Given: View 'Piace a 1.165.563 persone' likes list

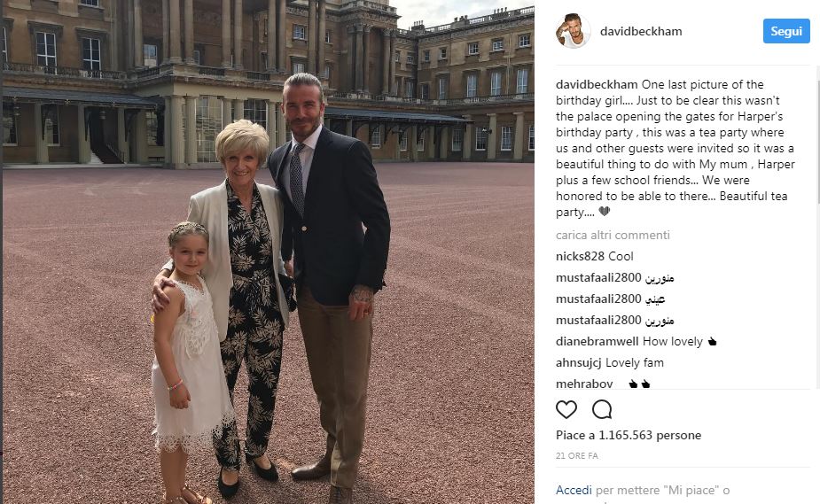Looking at the screenshot, I should pyautogui.click(x=629, y=435).
